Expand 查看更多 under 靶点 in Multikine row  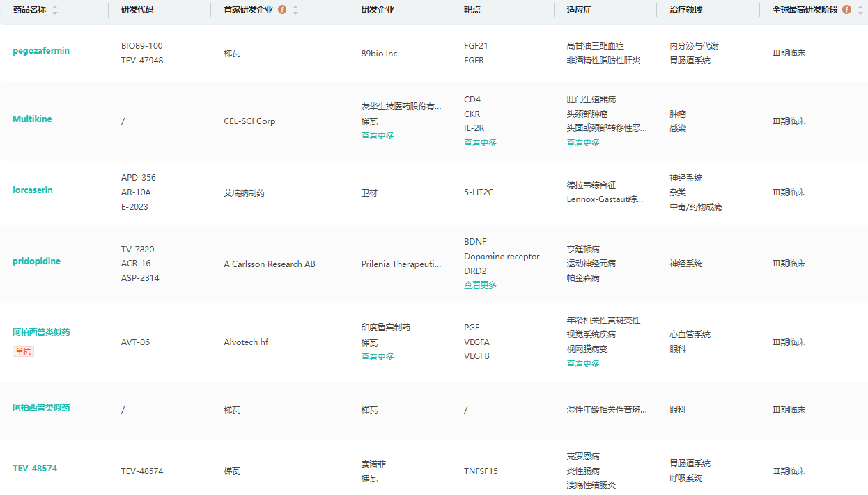[481, 143]
